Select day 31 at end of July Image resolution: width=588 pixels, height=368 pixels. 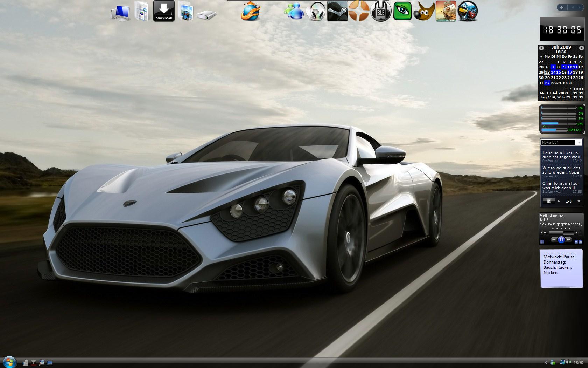(x=570, y=83)
